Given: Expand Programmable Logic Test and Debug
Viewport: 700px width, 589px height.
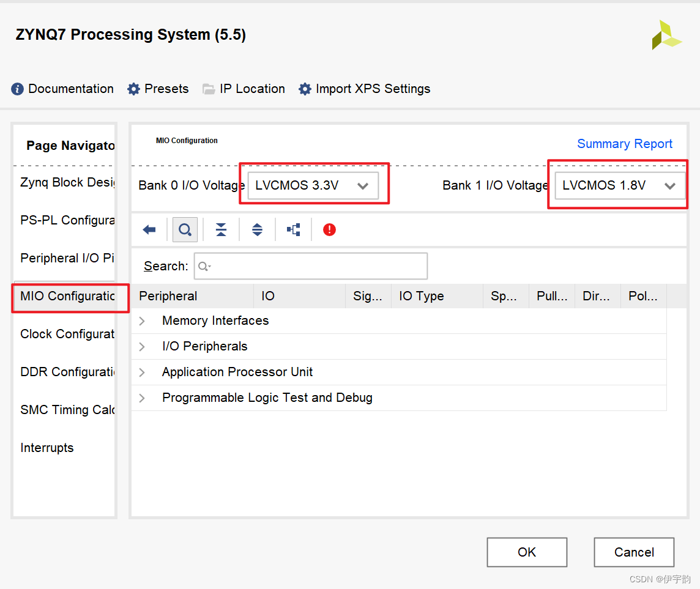Looking at the screenshot, I should click(142, 398).
